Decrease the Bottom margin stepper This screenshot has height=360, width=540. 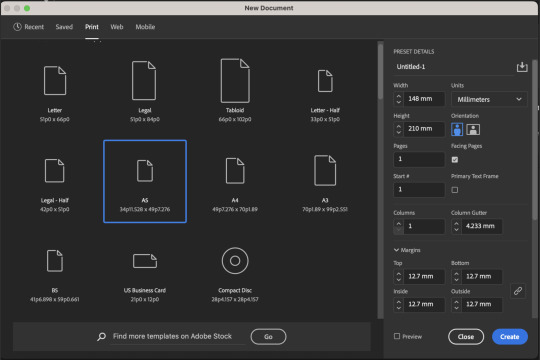pyautogui.click(x=456, y=280)
